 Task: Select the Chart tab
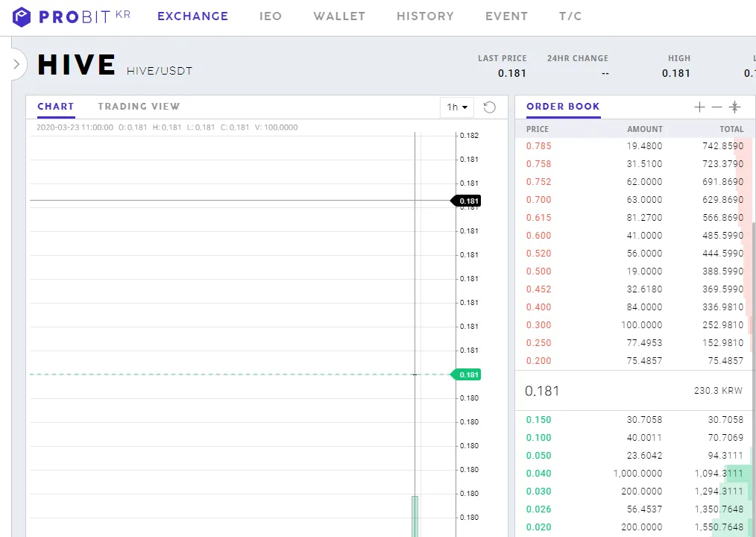click(55, 106)
